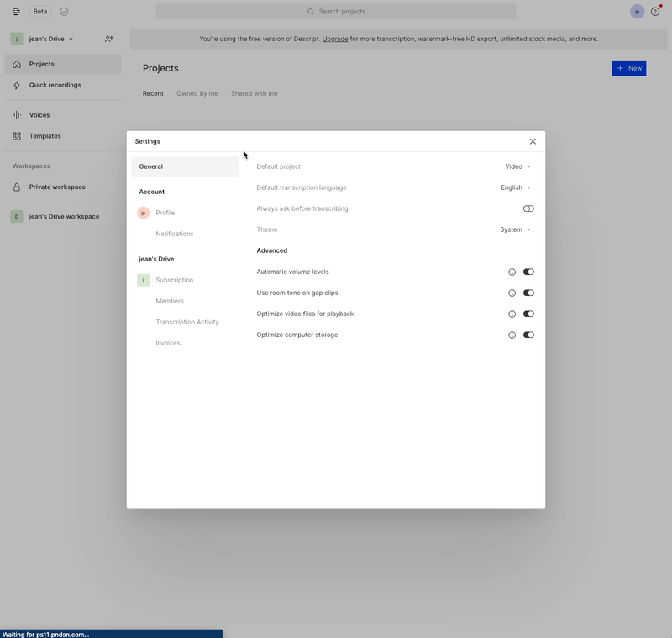Close the Settings dialog
Image resolution: width=672 pixels, height=638 pixels.
pos(533,141)
